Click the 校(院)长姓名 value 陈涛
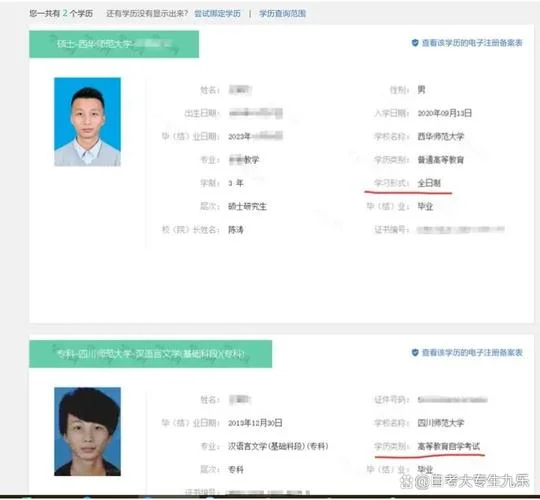Image resolution: width=540 pixels, height=500 pixels. coord(236,230)
